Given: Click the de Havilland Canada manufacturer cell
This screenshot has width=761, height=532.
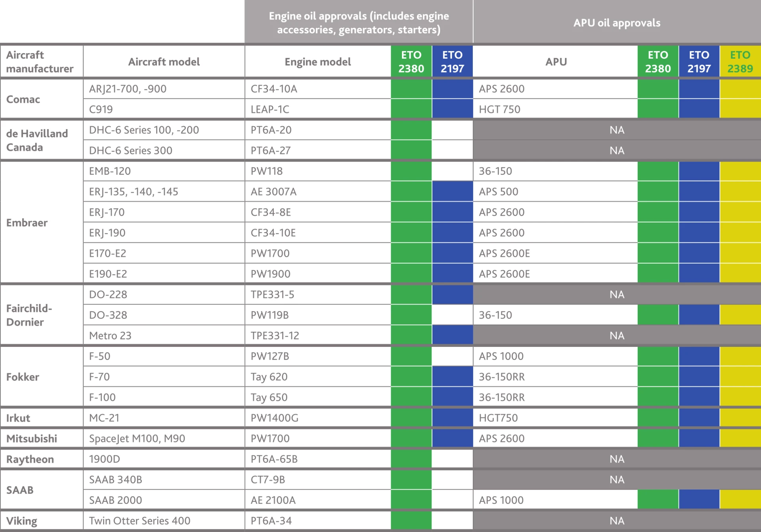Looking at the screenshot, I should [x=42, y=140].
